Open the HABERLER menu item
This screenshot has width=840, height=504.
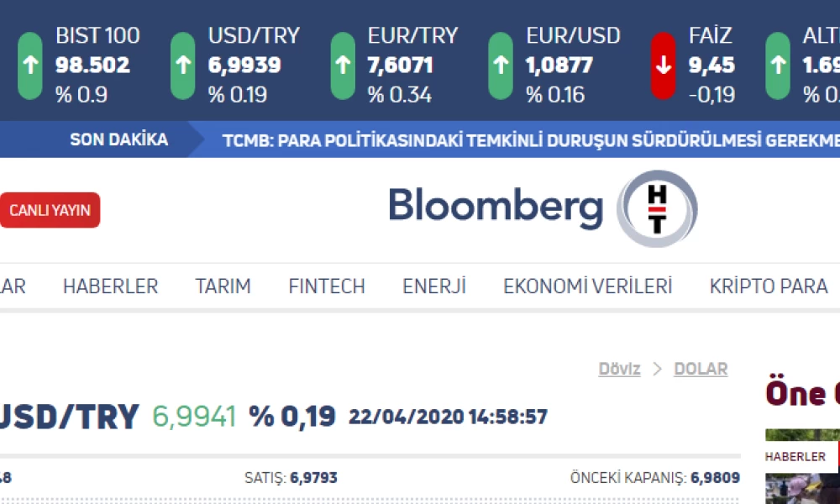(110, 286)
